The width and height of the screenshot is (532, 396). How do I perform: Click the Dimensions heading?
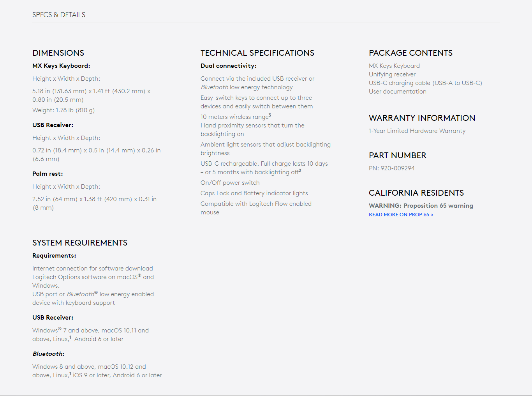58,53
